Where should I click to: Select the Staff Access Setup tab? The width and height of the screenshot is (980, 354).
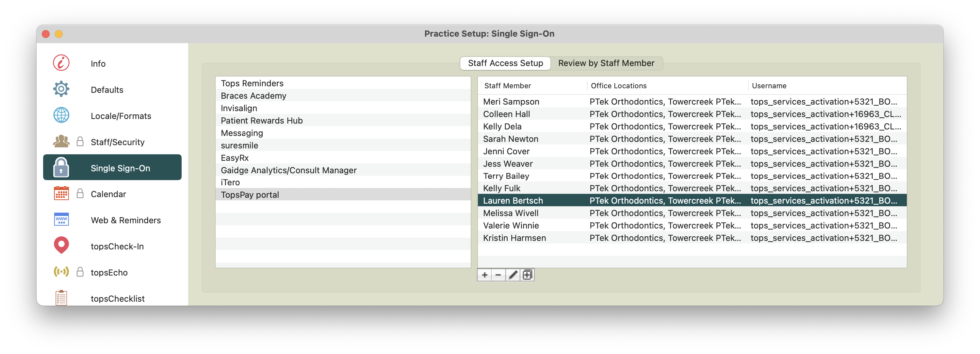[505, 63]
